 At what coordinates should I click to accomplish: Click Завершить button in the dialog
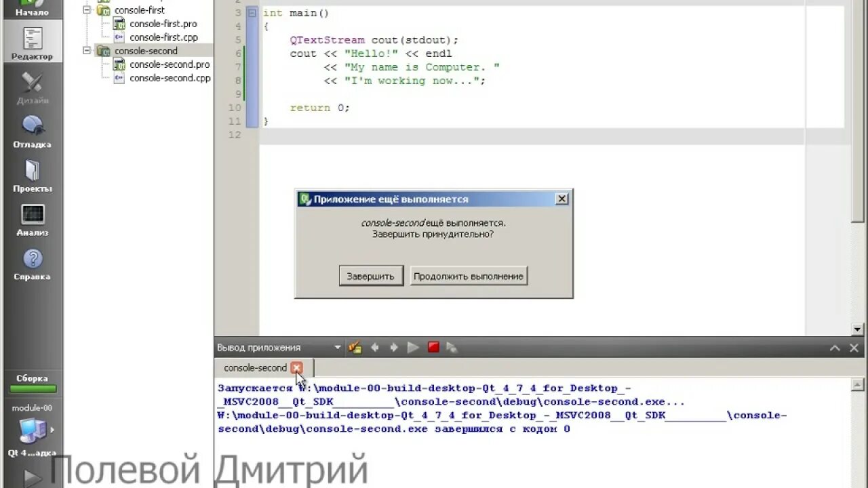point(371,276)
